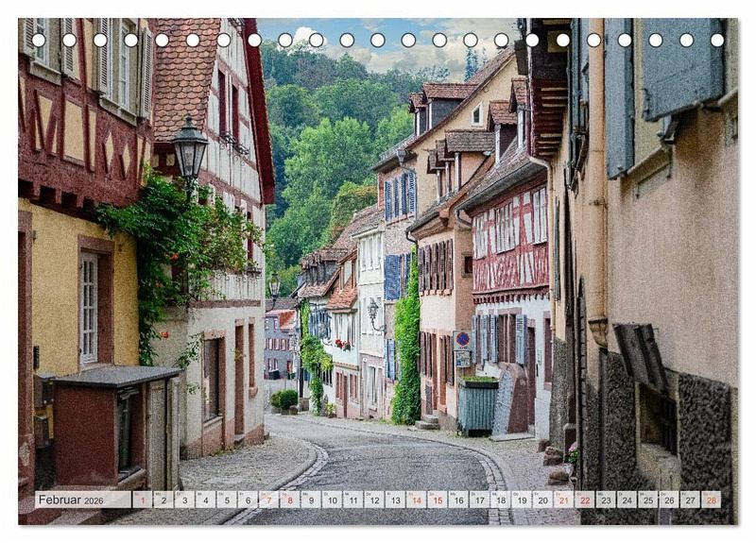Select day 1 in the calendar strip

142,500
